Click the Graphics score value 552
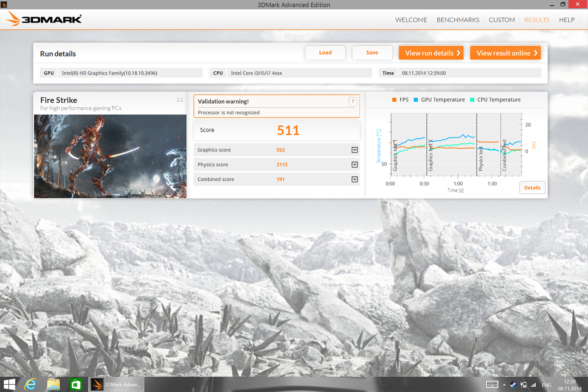Screen dimensions: 588x392 click(280, 150)
